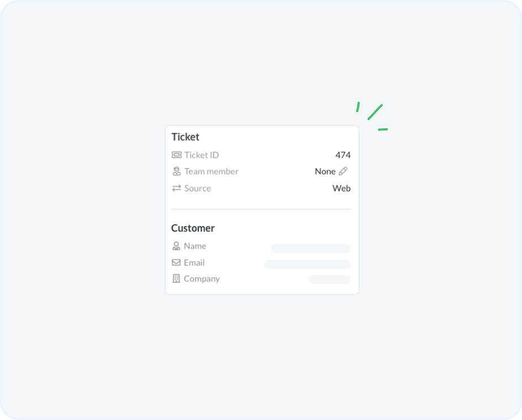
Task: Click the Company placeholder field
Action: point(330,280)
